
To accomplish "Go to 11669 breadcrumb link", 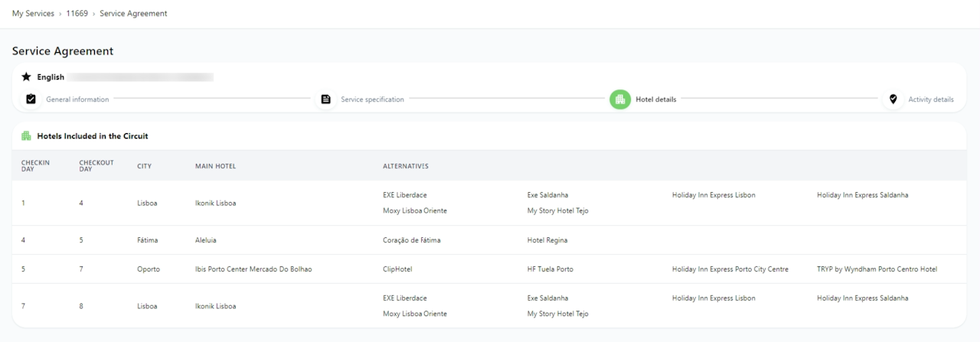I will 77,14.
